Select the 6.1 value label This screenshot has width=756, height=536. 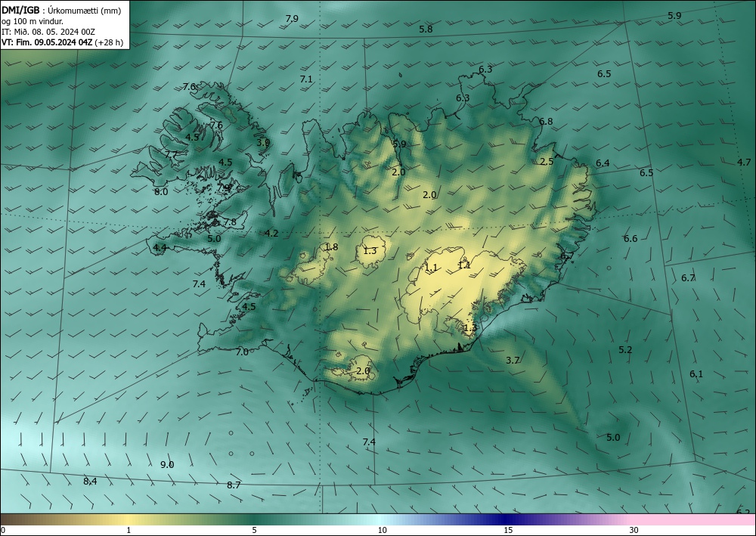[696, 374]
